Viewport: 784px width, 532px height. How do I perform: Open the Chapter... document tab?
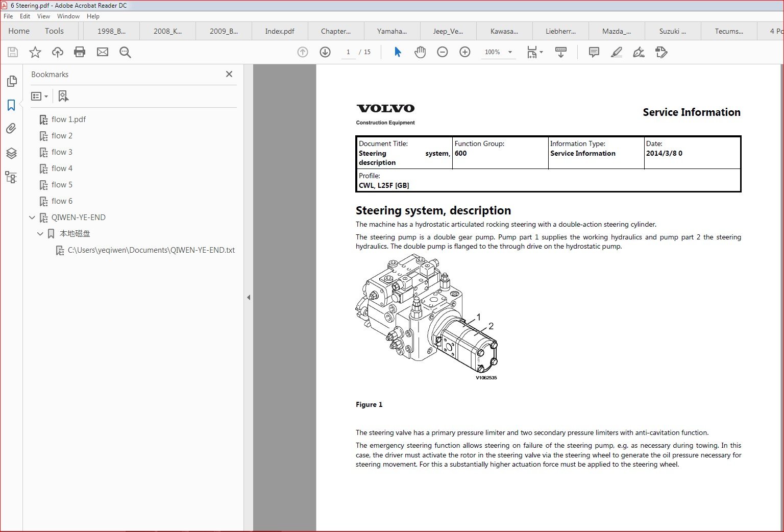point(336,31)
